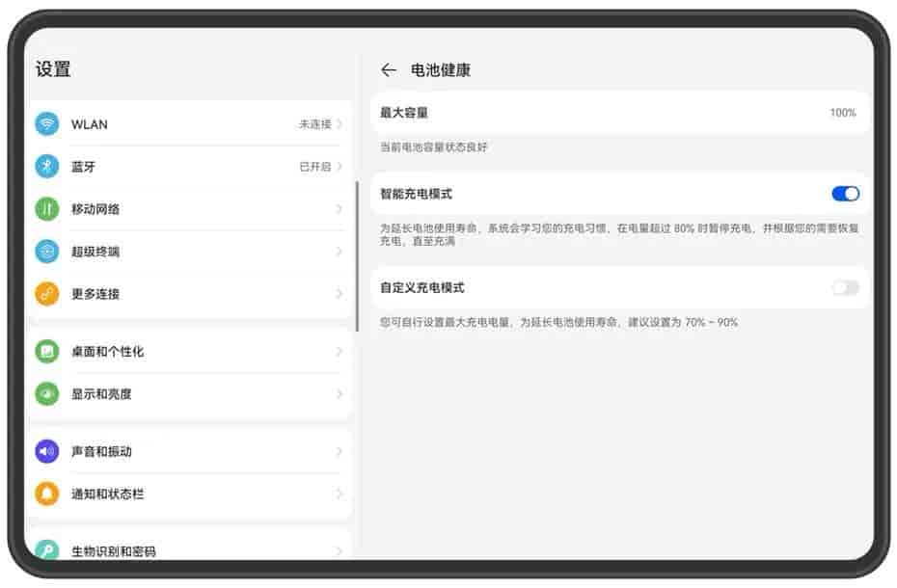Tap the biometrics and password (生物识别和密码) key icon

pos(47,549)
